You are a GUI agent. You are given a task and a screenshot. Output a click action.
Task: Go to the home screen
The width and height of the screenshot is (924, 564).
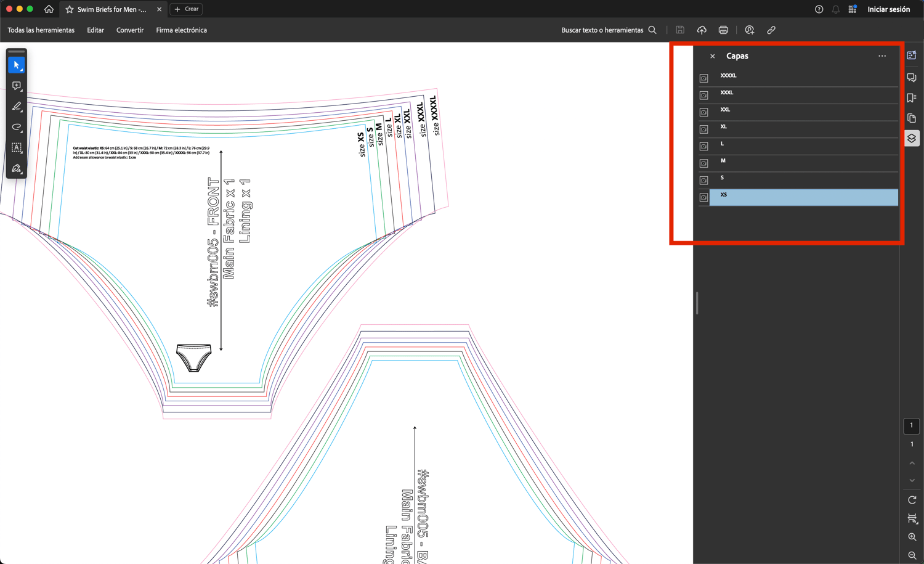(49, 9)
